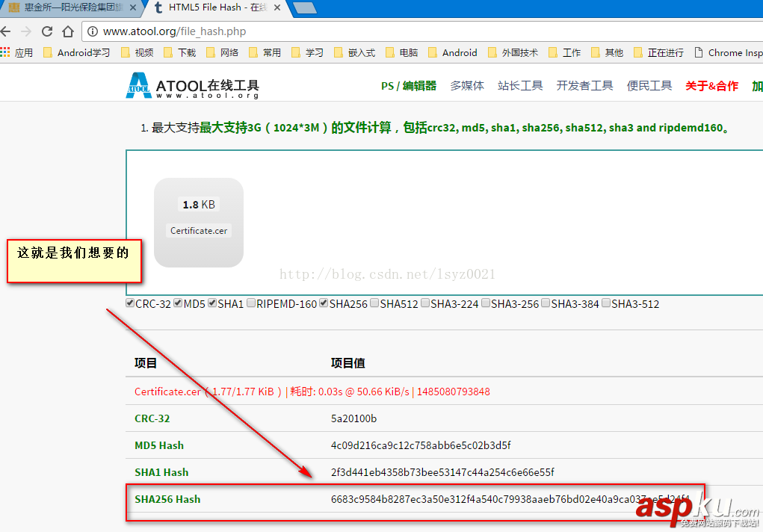Click the browser home icon
The width and height of the screenshot is (763, 532).
(x=67, y=31)
